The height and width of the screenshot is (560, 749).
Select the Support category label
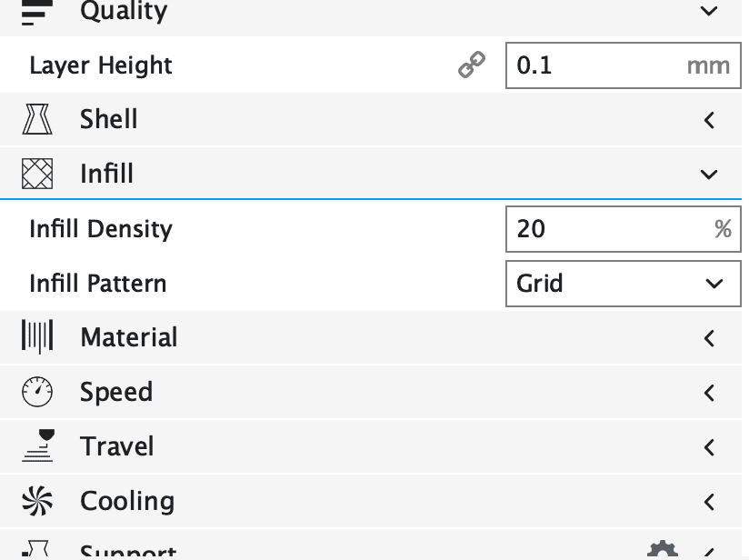pyautogui.click(x=128, y=551)
